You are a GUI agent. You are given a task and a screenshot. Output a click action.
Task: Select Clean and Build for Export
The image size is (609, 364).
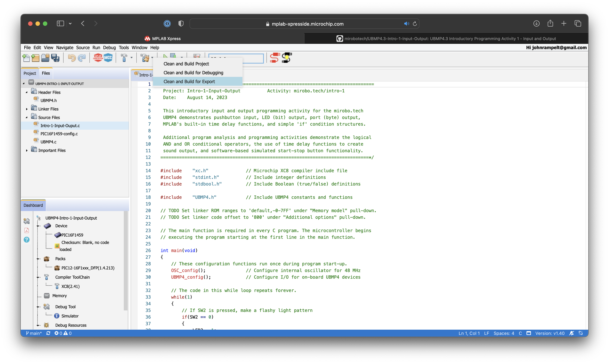click(198, 81)
